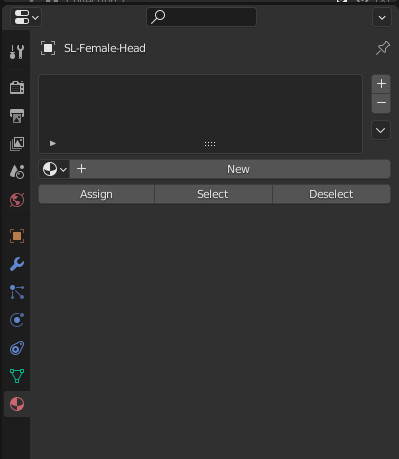Open the Object Data mesh tab
The height and width of the screenshot is (459, 399).
[17, 376]
